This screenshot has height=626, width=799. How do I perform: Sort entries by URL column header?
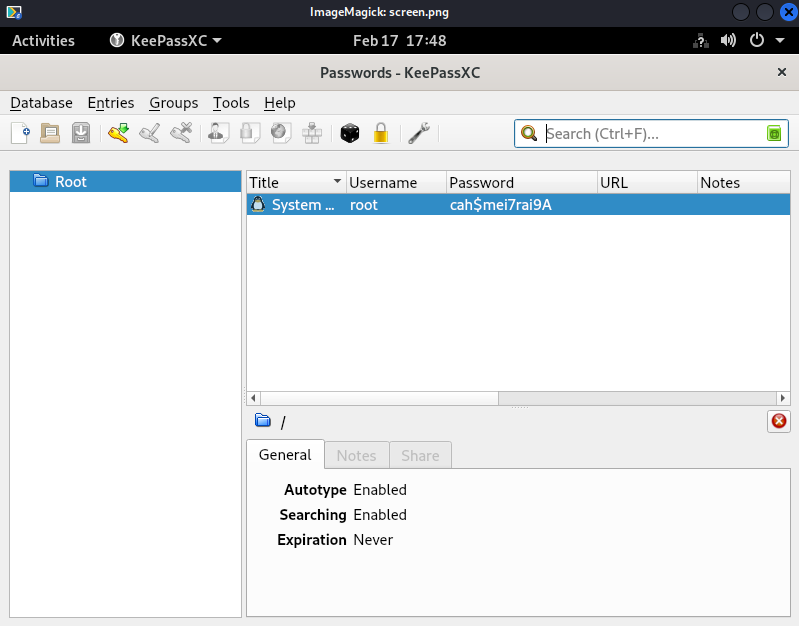click(x=647, y=182)
